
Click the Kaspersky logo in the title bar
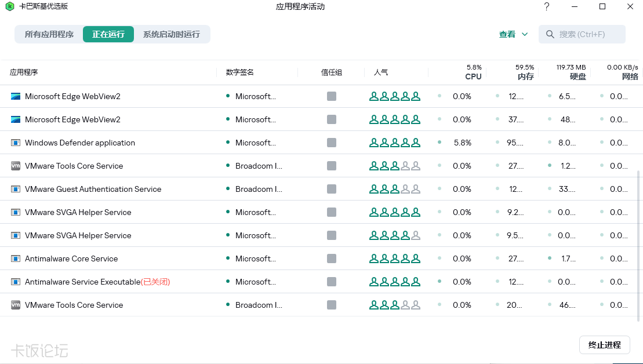[x=9, y=6]
